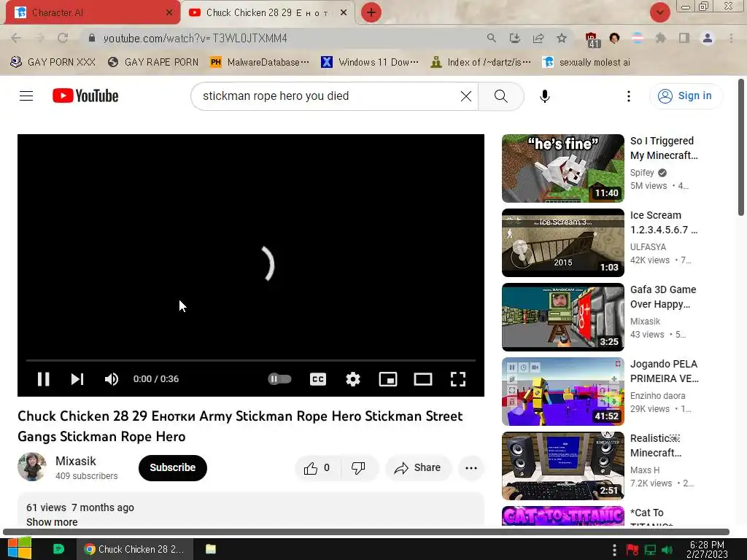
Task: Share this page from address bar
Action: click(x=538, y=38)
